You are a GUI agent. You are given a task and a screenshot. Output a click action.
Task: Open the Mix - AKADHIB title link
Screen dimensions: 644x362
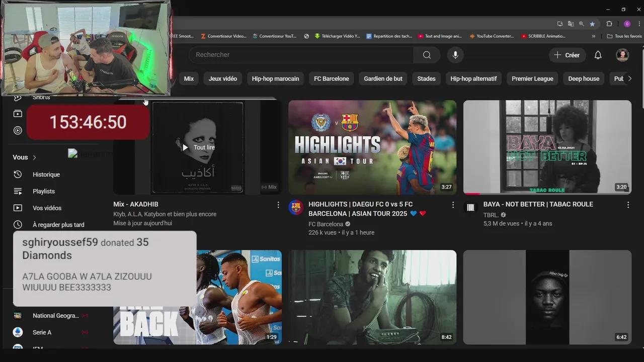point(136,204)
